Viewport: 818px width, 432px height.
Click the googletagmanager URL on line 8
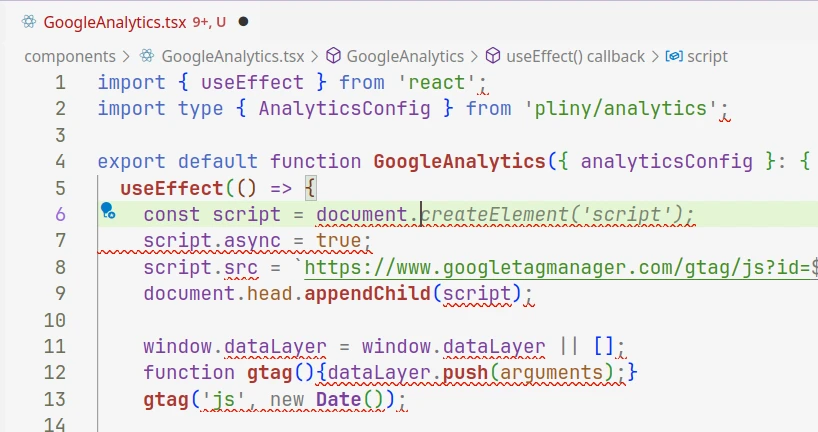[560, 268]
